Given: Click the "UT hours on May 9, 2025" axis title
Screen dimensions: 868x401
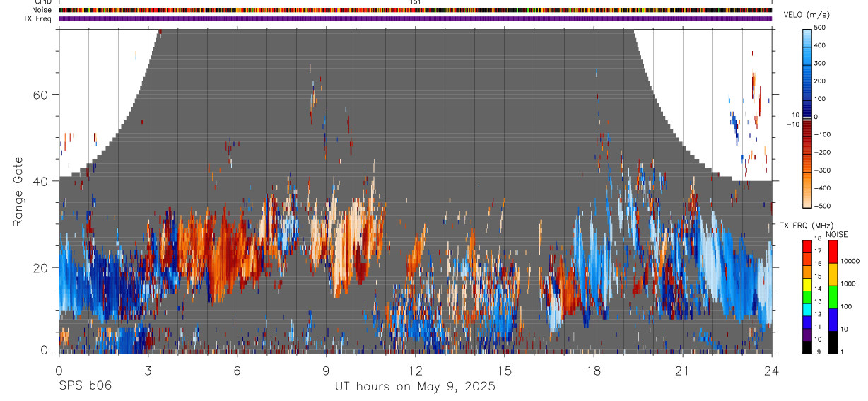Looking at the screenshot, I should (x=416, y=386).
